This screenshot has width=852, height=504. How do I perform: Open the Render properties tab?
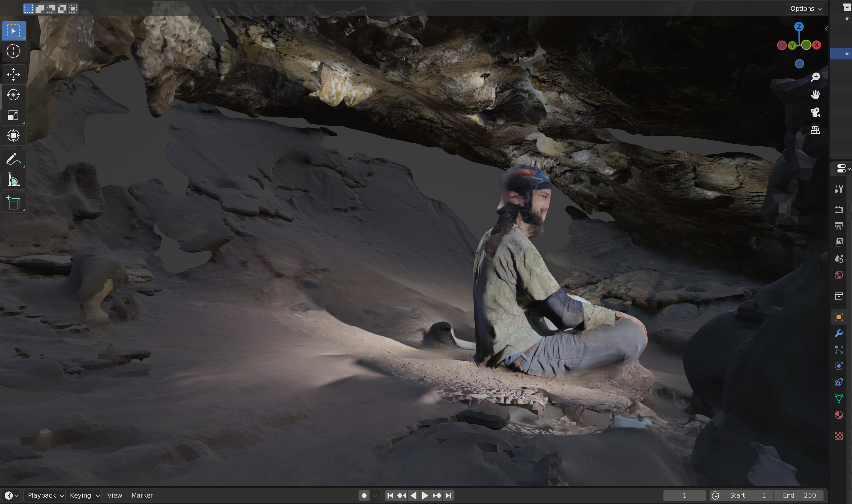click(x=839, y=209)
